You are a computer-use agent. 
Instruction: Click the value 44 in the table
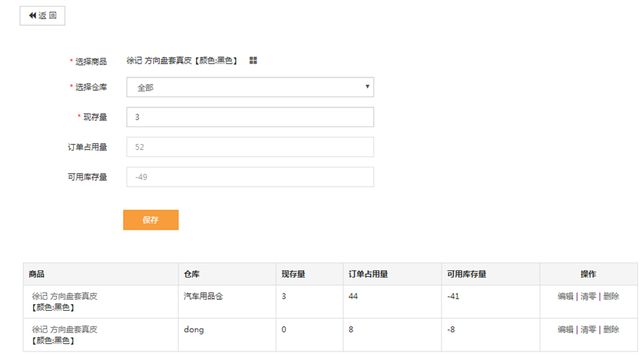[x=353, y=296]
